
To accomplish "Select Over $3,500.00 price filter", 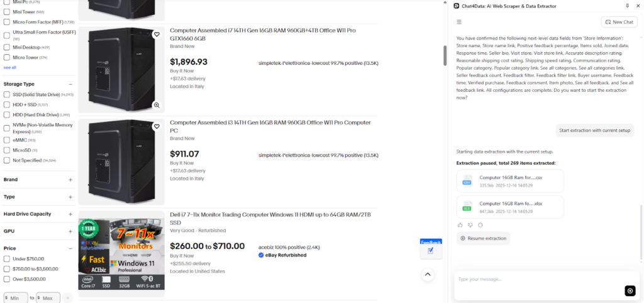I will (x=6, y=279).
